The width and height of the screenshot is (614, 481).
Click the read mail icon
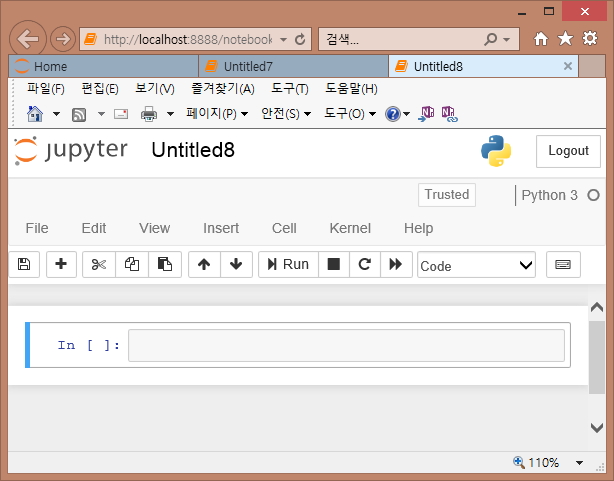coord(121,114)
